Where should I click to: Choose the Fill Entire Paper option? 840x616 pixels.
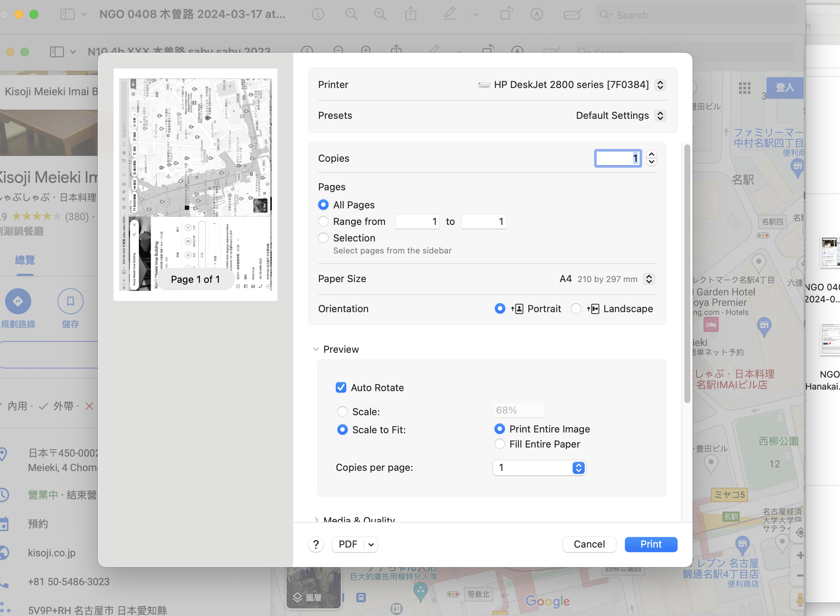(500, 444)
